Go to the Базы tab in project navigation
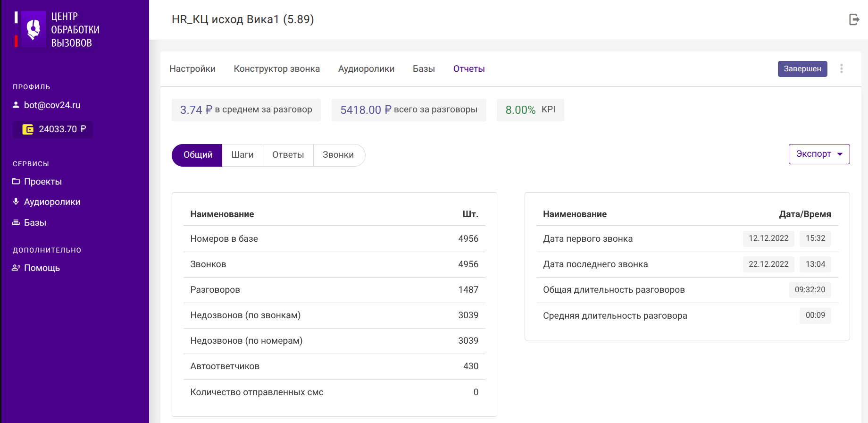This screenshot has height=423, width=868. click(x=424, y=69)
